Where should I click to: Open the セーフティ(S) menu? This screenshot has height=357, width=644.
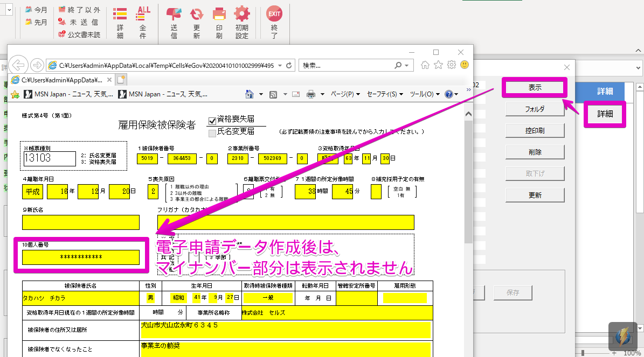point(385,94)
